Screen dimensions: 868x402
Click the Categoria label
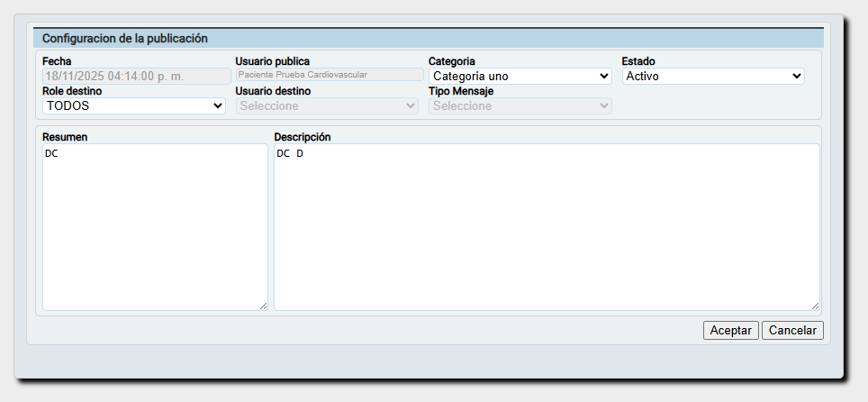[x=451, y=61]
